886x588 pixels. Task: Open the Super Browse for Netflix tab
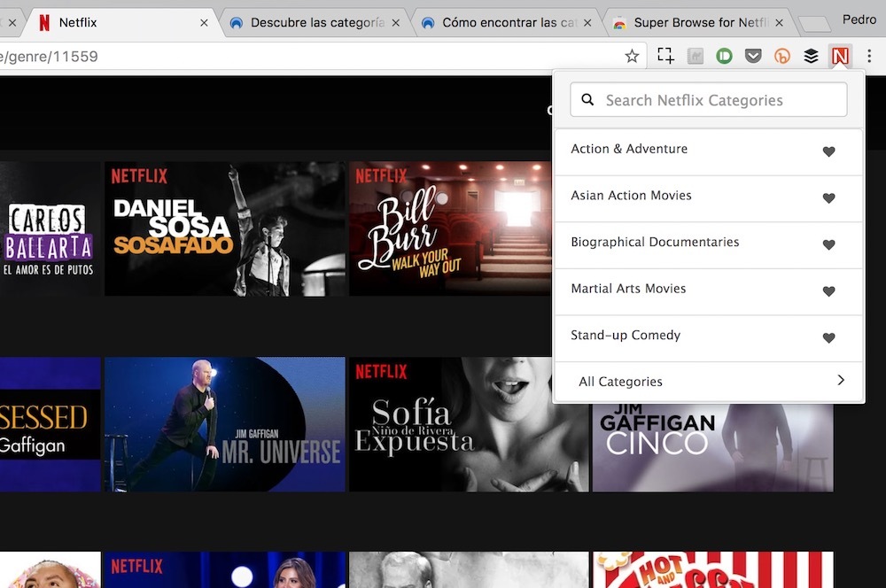click(x=691, y=22)
